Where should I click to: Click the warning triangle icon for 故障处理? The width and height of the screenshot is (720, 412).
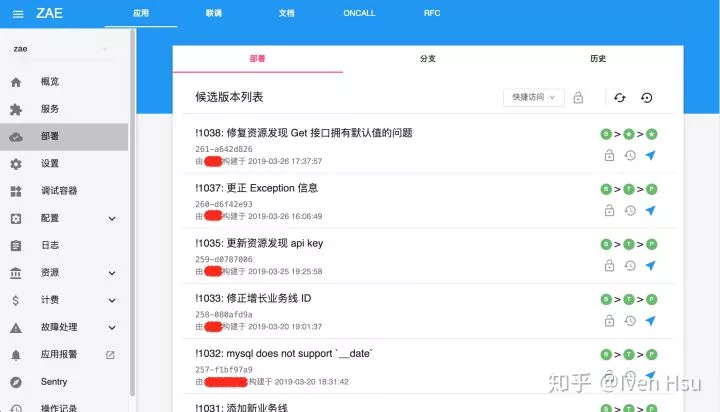pyautogui.click(x=16, y=327)
